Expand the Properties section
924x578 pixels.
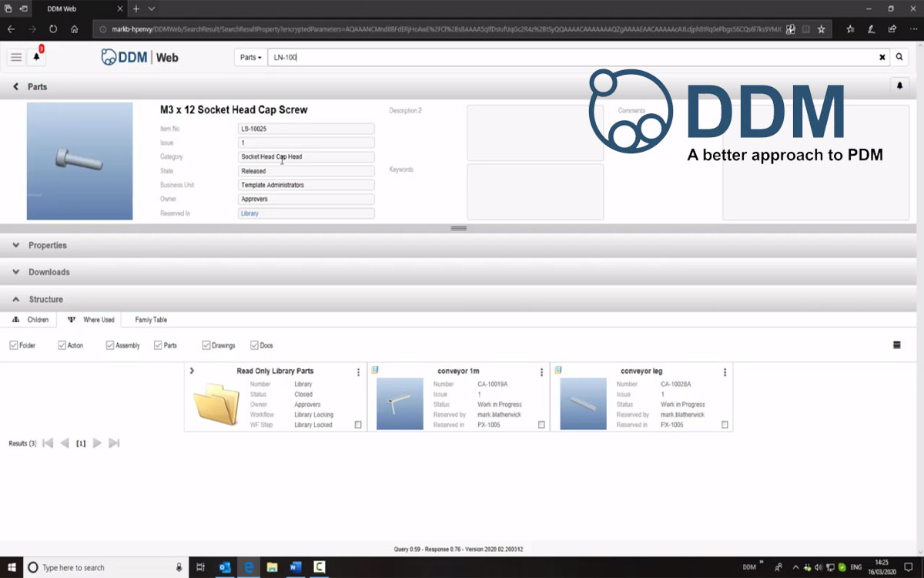[48, 245]
